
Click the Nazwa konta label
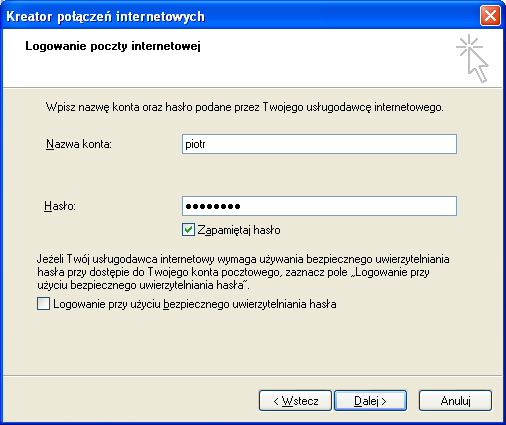tap(79, 144)
